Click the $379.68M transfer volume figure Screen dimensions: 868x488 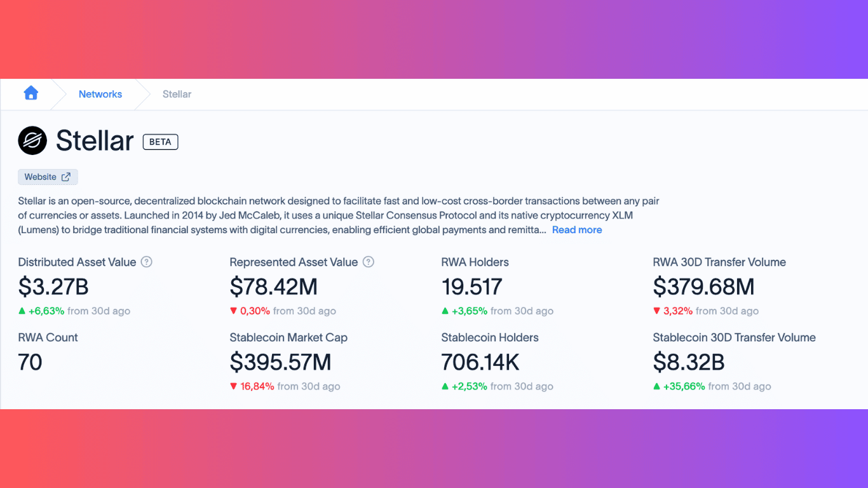click(703, 287)
